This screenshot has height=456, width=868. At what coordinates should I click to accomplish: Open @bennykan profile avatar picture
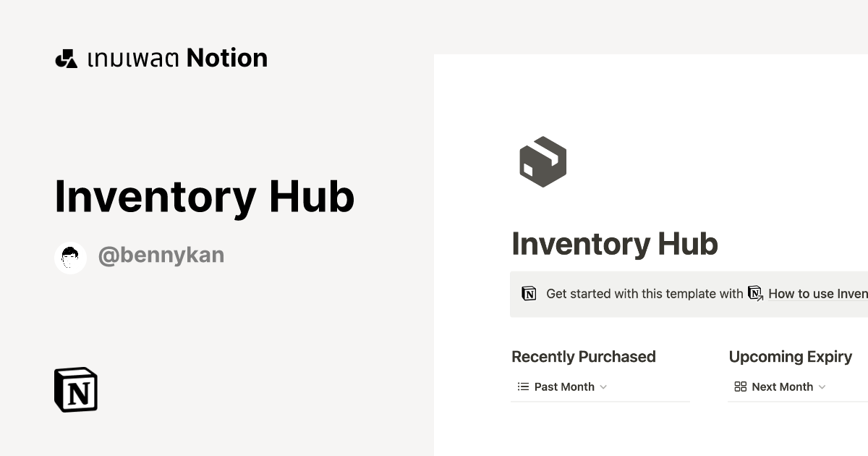click(x=70, y=257)
